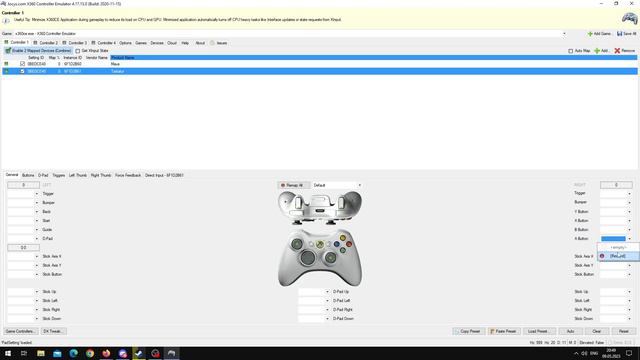Switch to the Left Thumb sub-tab

[x=78, y=175]
